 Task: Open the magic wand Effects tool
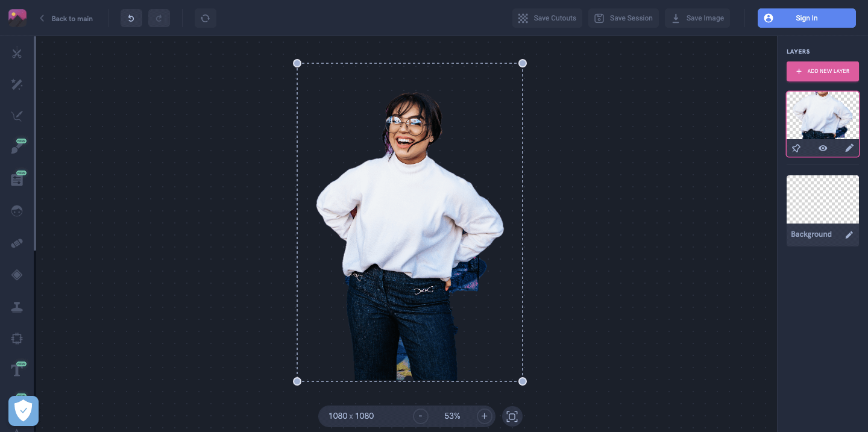coord(17,84)
